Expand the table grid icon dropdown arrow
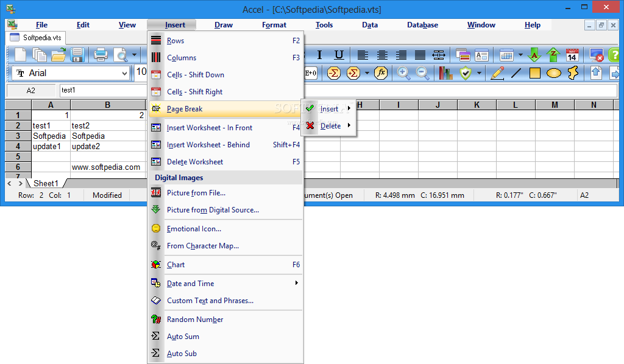The image size is (624, 364). [x=520, y=55]
